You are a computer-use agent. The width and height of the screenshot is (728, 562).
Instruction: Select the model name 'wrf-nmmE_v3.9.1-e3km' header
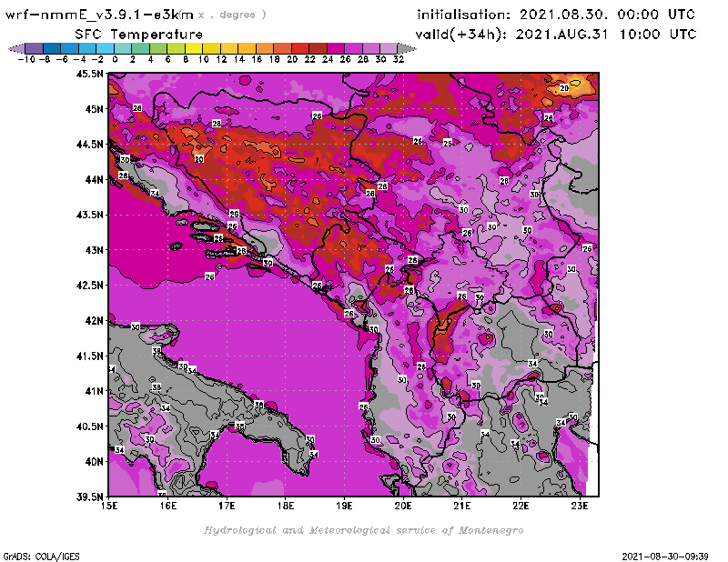point(99,15)
